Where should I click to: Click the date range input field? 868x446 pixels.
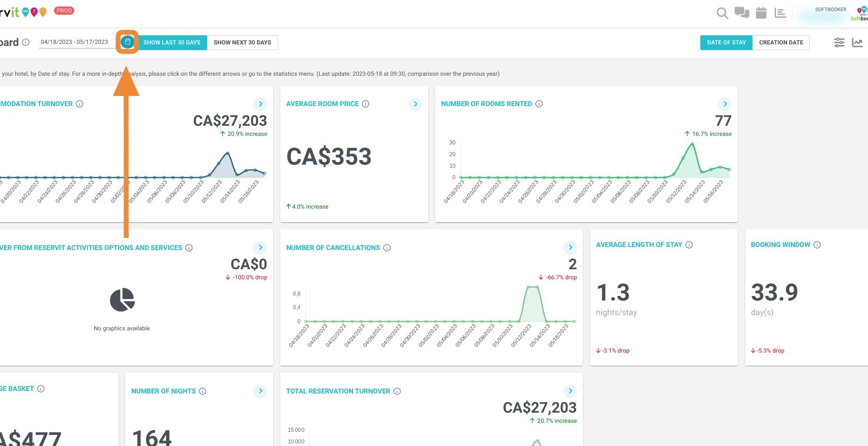[x=77, y=42]
